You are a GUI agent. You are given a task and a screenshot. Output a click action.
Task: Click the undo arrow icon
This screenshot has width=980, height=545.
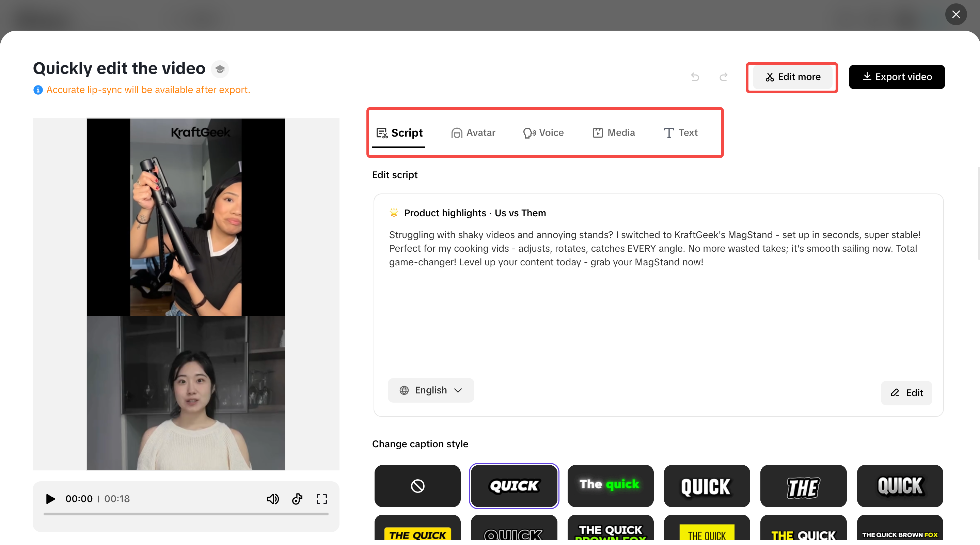click(x=695, y=77)
